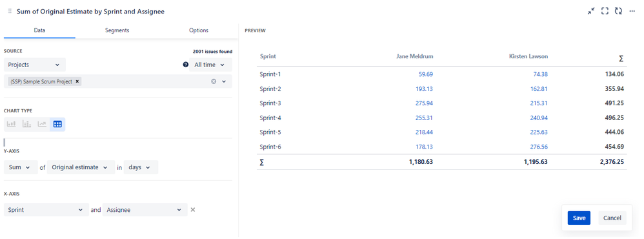Open the more options ellipsis menu

coord(632,12)
